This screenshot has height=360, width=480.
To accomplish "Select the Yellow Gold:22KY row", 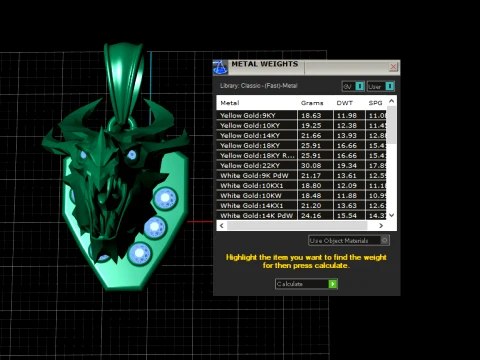I will [x=302, y=166].
